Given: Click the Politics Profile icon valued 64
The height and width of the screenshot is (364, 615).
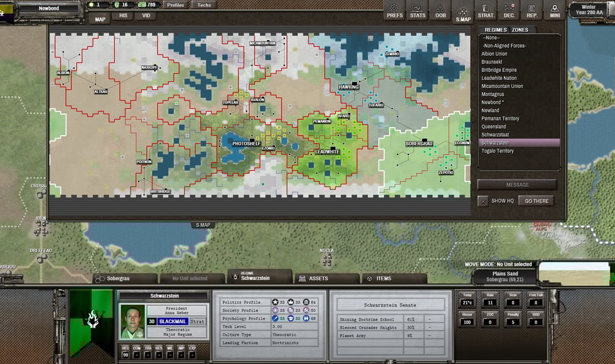Looking at the screenshot, I should point(306,302).
